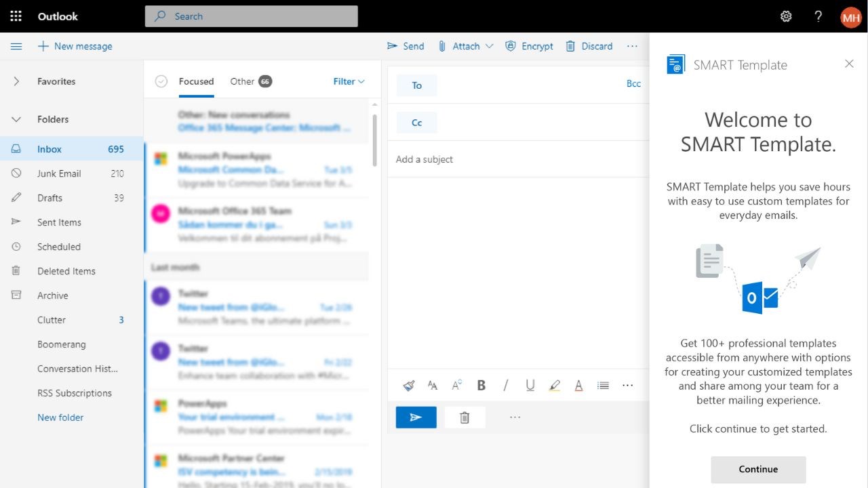Open the Inbox folder

(72, 149)
